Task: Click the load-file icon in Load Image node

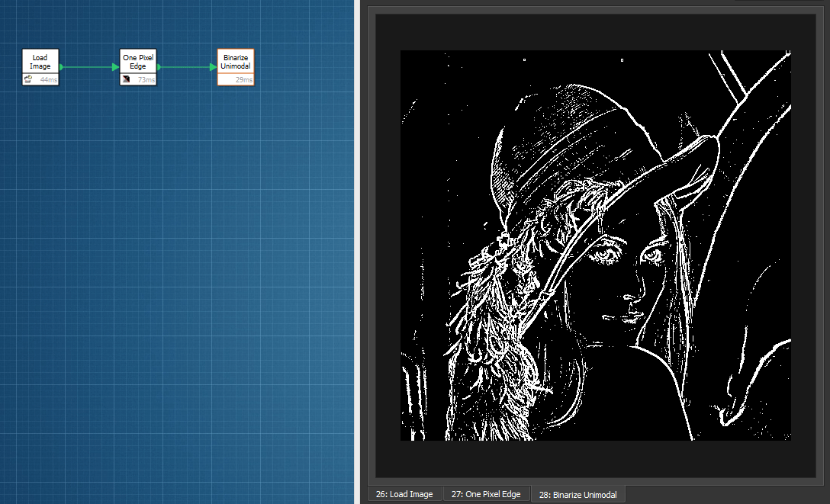Action: tap(28, 79)
